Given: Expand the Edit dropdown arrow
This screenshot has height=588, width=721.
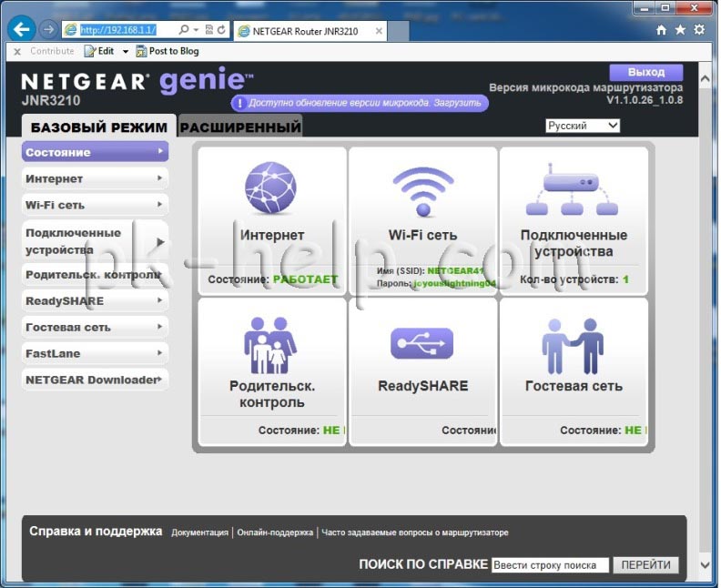Looking at the screenshot, I should point(125,52).
